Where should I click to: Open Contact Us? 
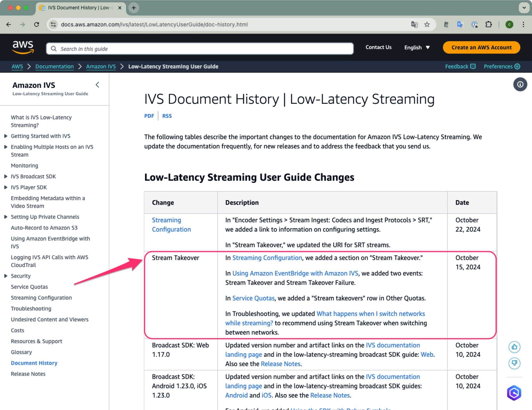(379, 47)
